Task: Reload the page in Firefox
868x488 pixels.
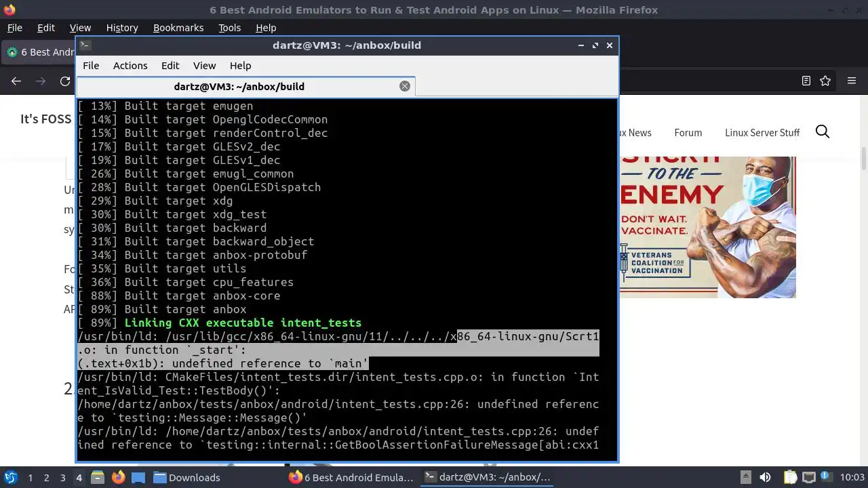Action: point(65,81)
